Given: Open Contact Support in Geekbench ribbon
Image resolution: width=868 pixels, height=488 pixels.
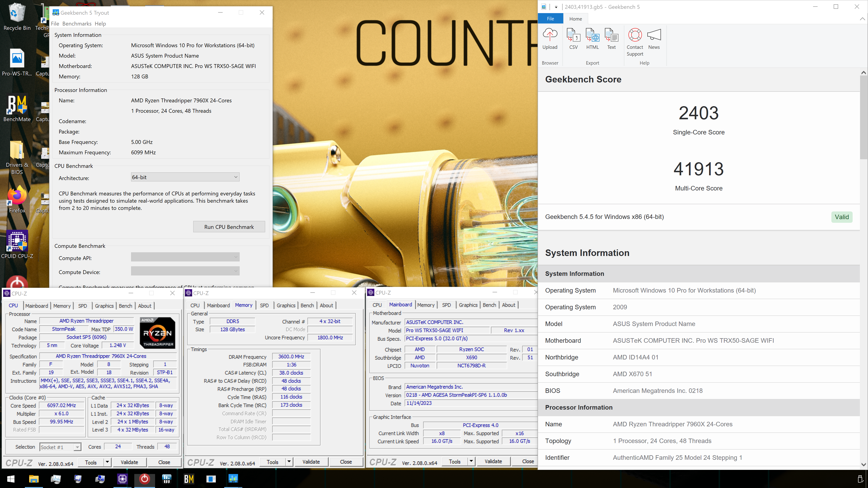Looking at the screenshot, I should click(x=635, y=42).
